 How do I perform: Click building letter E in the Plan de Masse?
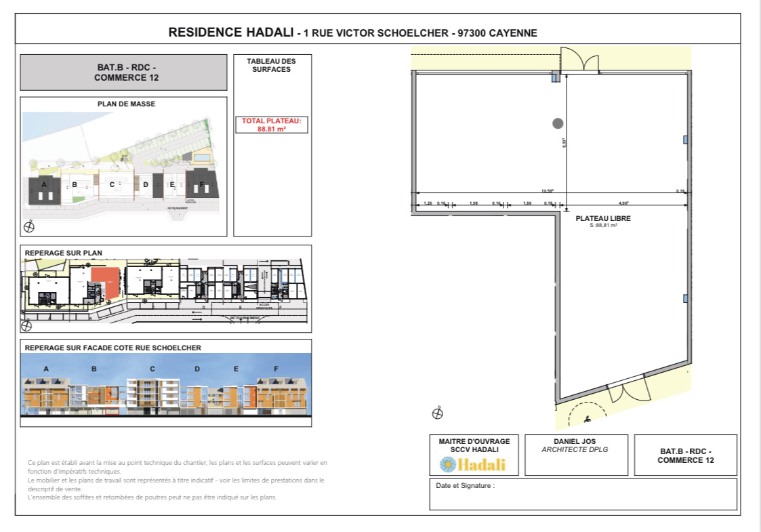click(x=172, y=184)
